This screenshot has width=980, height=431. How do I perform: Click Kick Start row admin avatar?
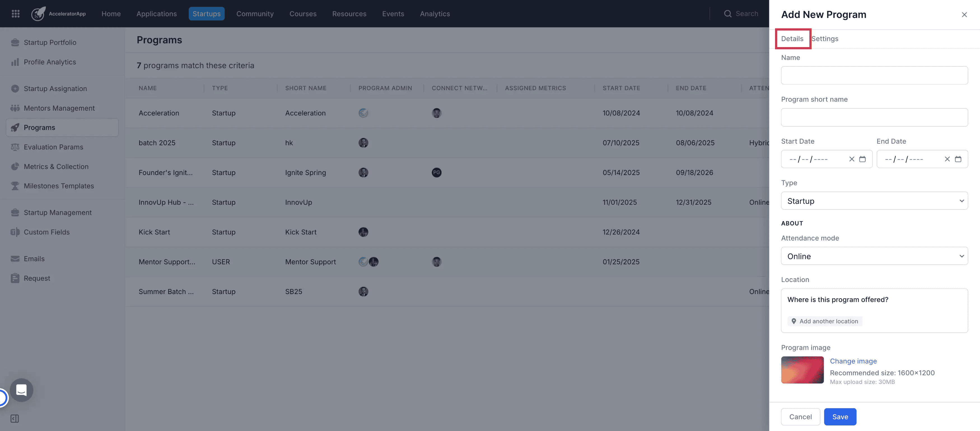click(363, 232)
